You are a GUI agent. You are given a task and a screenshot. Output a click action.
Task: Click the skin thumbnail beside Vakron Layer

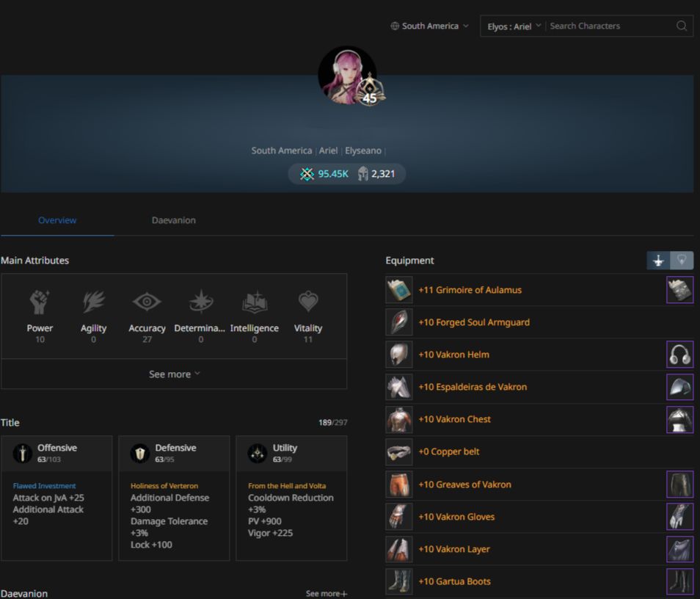point(680,549)
